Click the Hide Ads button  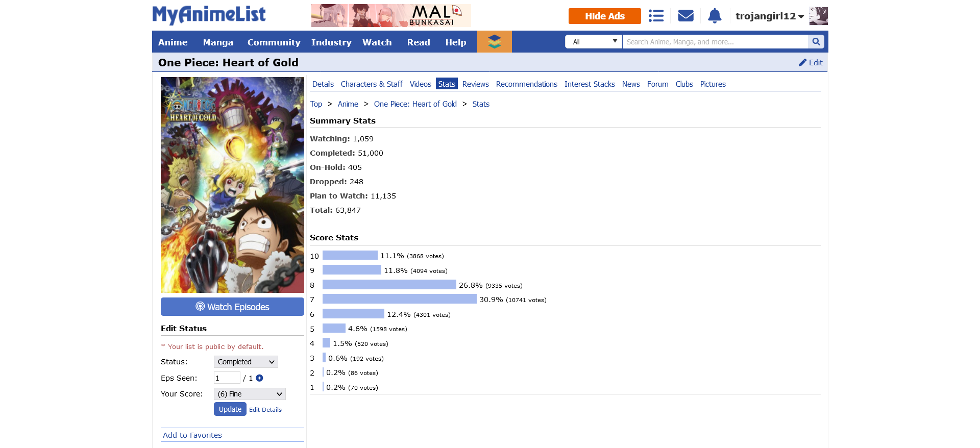click(x=604, y=16)
